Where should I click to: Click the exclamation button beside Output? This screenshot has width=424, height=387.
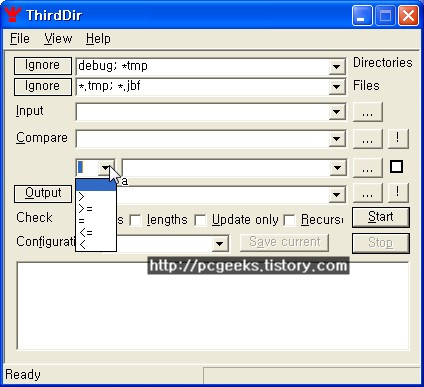coord(398,194)
